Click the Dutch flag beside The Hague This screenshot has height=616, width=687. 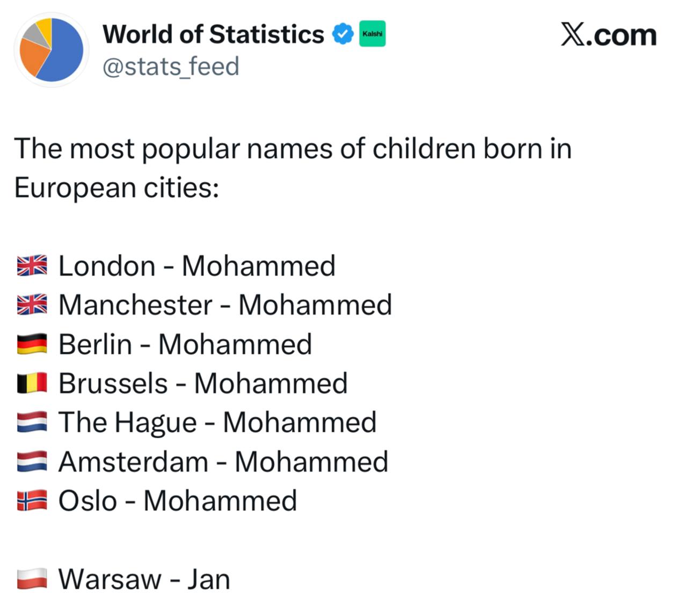pyautogui.click(x=32, y=423)
